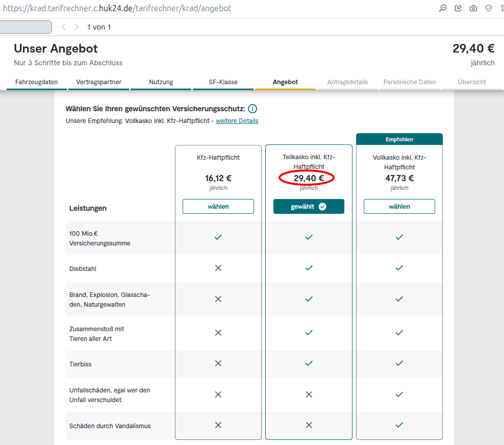Screen dimensions: 504x445
Task: Click the Empfohlen badge above Vollkasko
Action: point(399,139)
